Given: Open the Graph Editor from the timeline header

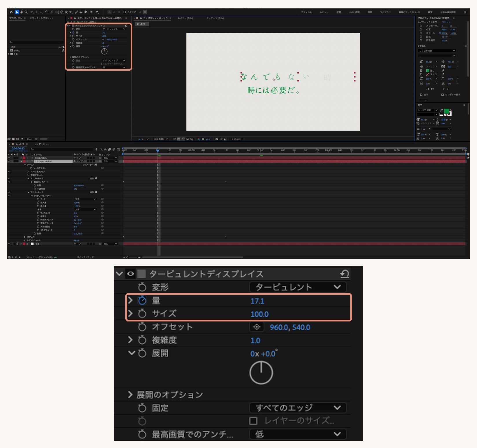Looking at the screenshot, I should (118, 149).
